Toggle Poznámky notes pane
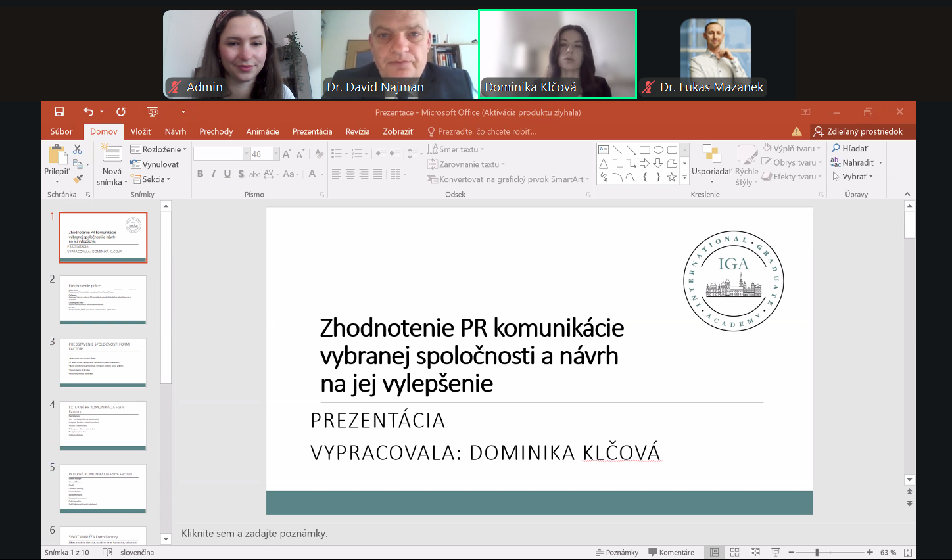This screenshot has height=560, width=952. [617, 552]
